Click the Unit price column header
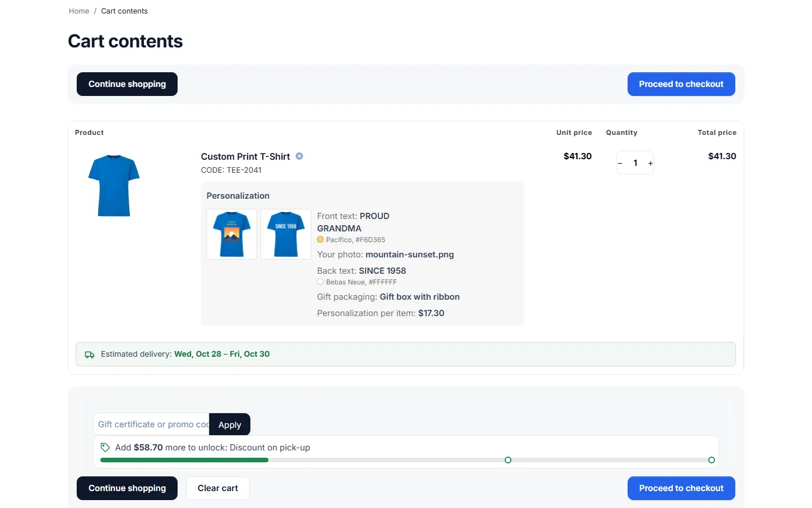Screen dimensions: 812x508 [574, 133]
